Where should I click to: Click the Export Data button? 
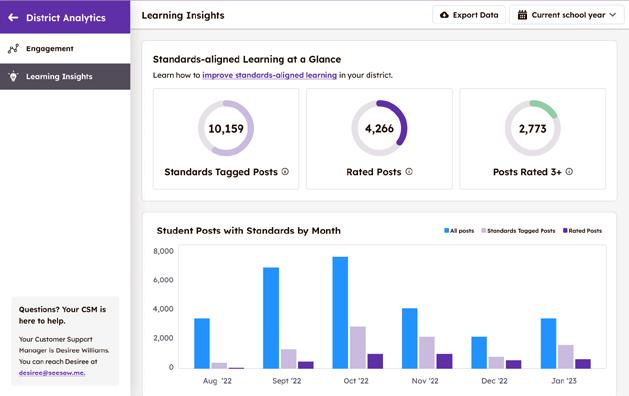point(469,15)
